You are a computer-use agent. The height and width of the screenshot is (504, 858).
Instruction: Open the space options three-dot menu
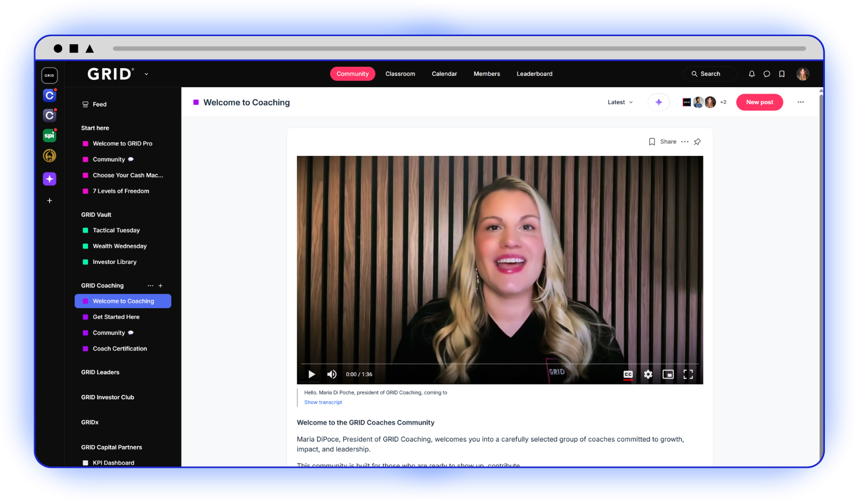pos(801,102)
